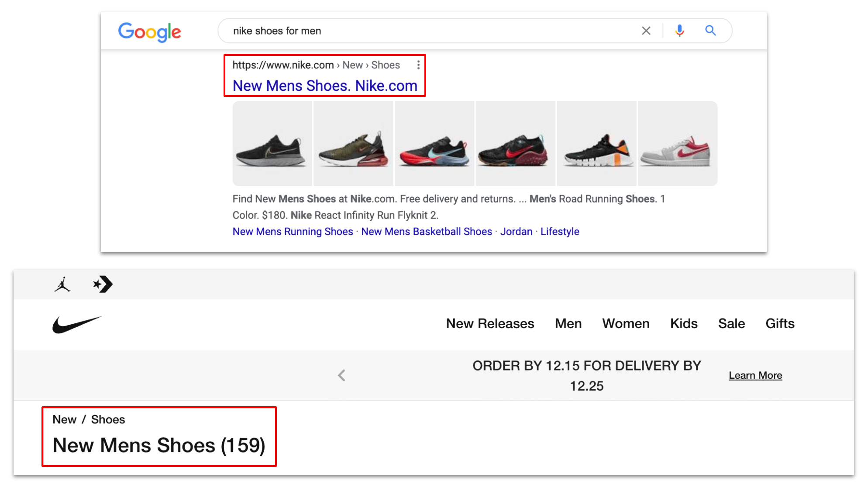Select the olive green Air Max shoe thumbnail
Viewport: 868px width, 487px height.
(x=353, y=144)
